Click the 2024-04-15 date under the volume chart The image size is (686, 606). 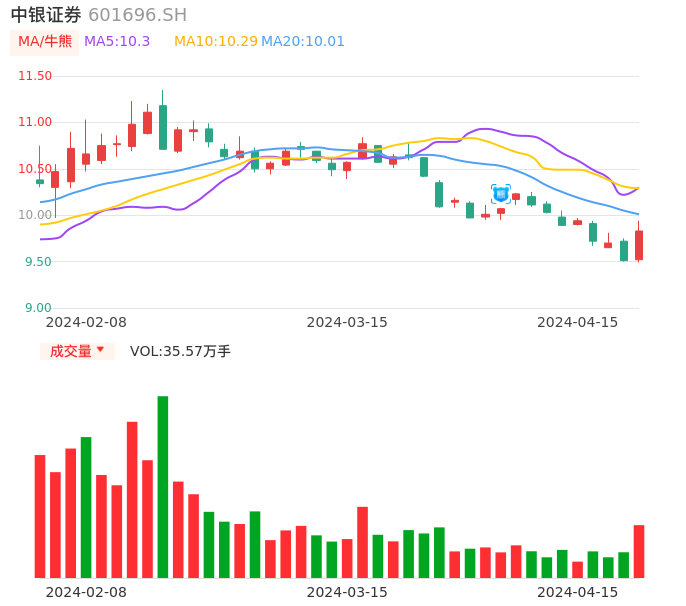[x=578, y=592]
